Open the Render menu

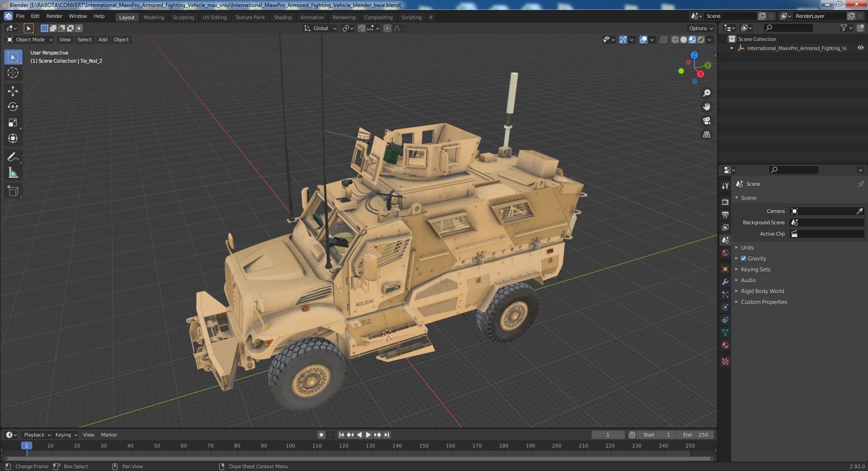point(54,16)
